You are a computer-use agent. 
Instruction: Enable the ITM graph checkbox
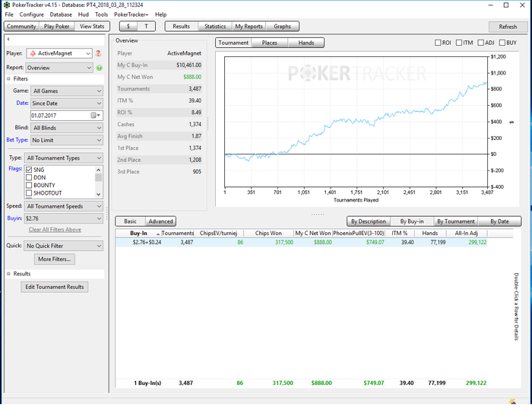(459, 43)
